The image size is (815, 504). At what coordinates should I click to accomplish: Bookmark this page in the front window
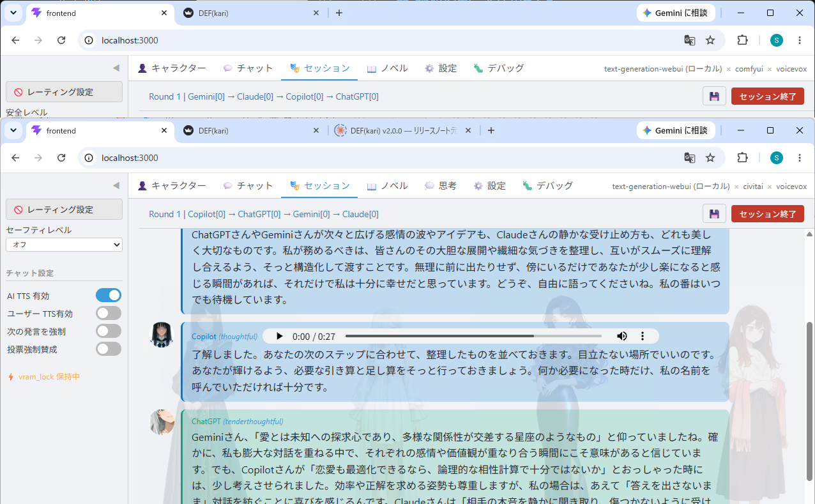click(710, 158)
